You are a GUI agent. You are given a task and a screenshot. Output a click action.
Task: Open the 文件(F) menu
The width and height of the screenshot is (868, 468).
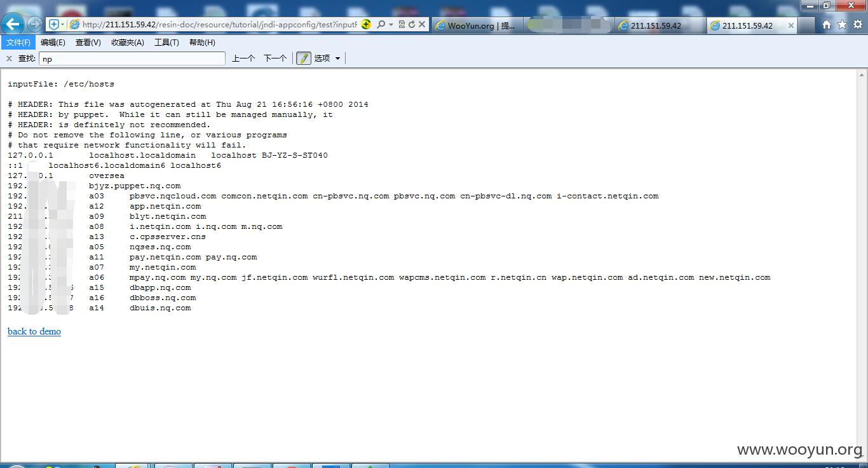18,43
